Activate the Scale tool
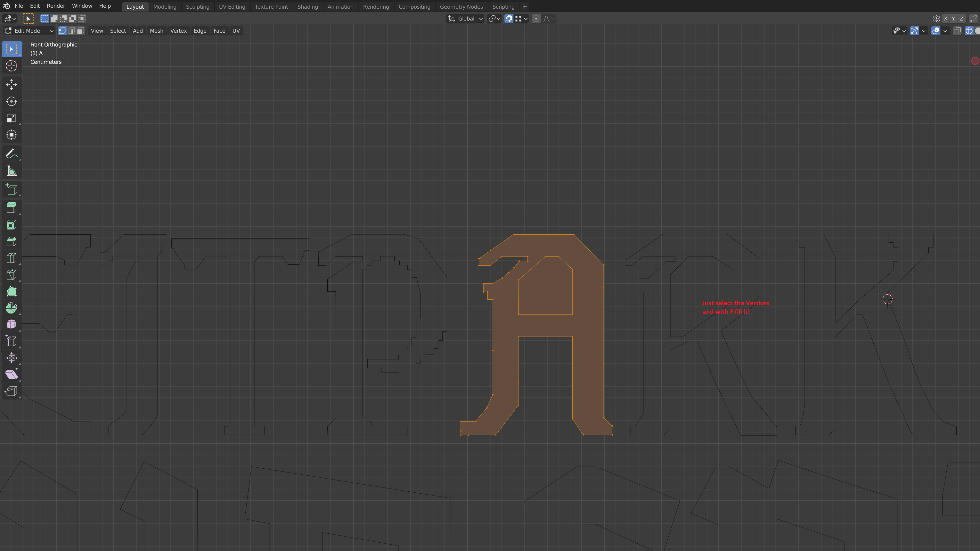Viewport: 980px width, 551px height. [12, 118]
